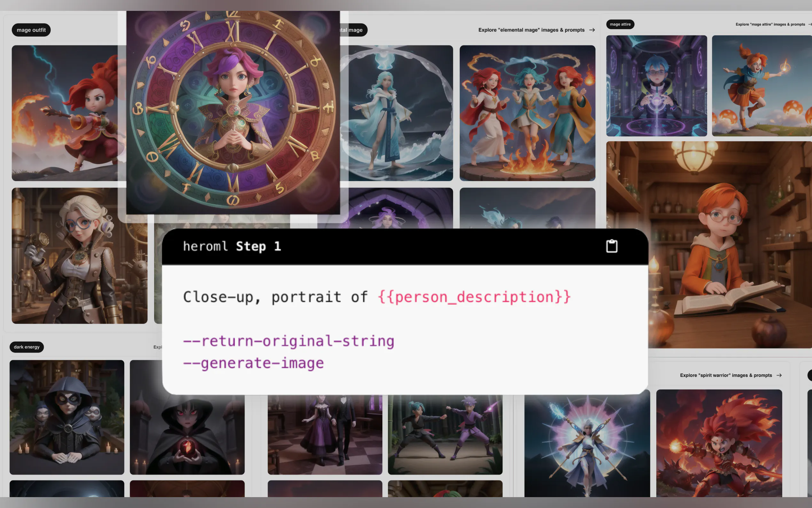Open Explore "spirit warrior" images & prompts link
Viewport: 812px width, 508px height.
726,375
